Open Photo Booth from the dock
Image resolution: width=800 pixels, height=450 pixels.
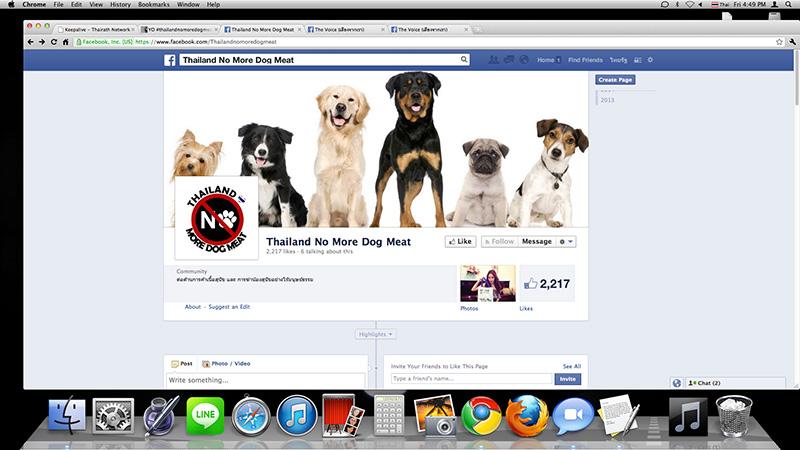342,416
